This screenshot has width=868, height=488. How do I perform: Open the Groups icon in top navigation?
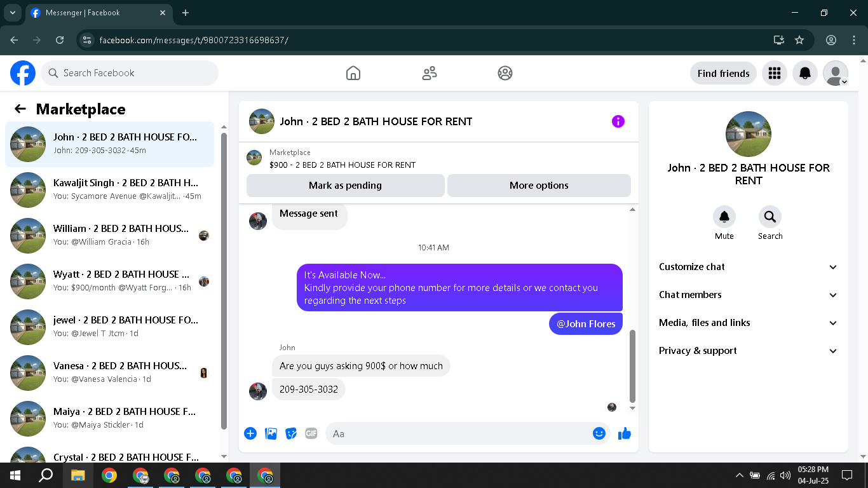pos(505,73)
